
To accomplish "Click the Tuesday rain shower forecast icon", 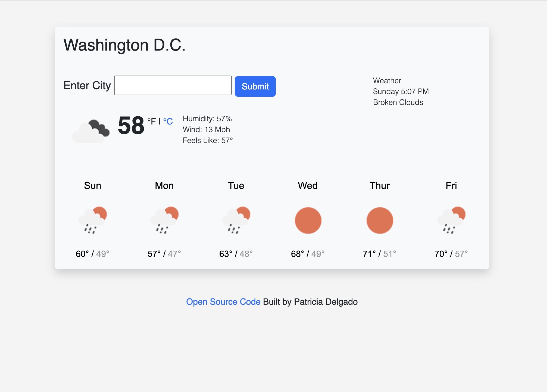I will (x=236, y=219).
